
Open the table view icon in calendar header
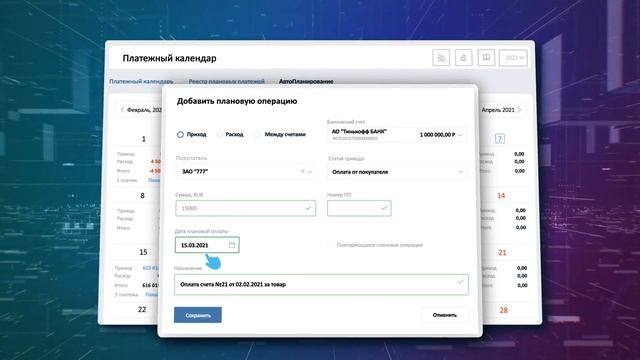pos(441,58)
